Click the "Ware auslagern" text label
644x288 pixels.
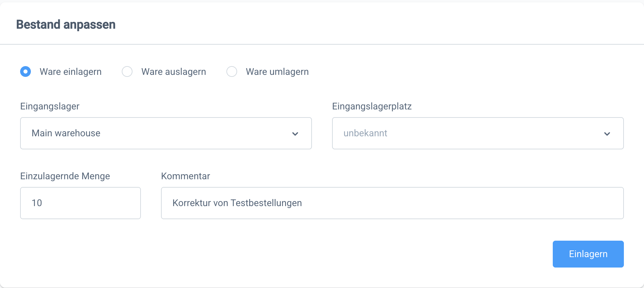tap(173, 72)
